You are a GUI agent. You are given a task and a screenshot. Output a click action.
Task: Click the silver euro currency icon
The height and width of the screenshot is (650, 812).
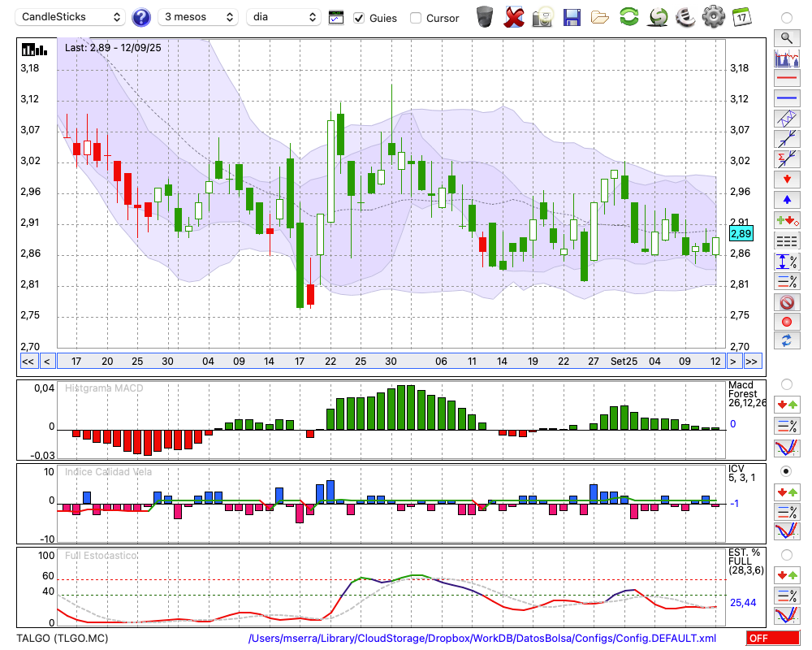tap(685, 17)
